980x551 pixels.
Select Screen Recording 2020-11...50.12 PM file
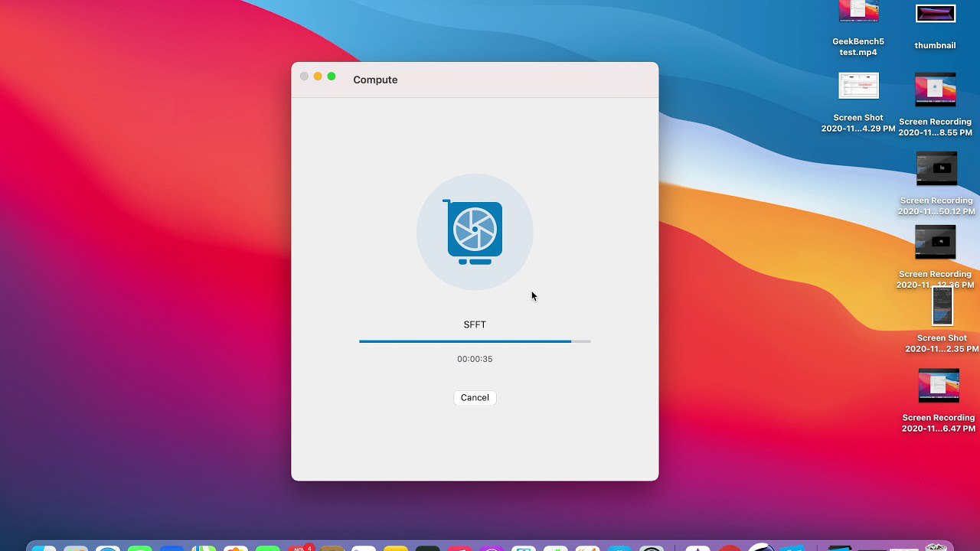[x=936, y=184]
